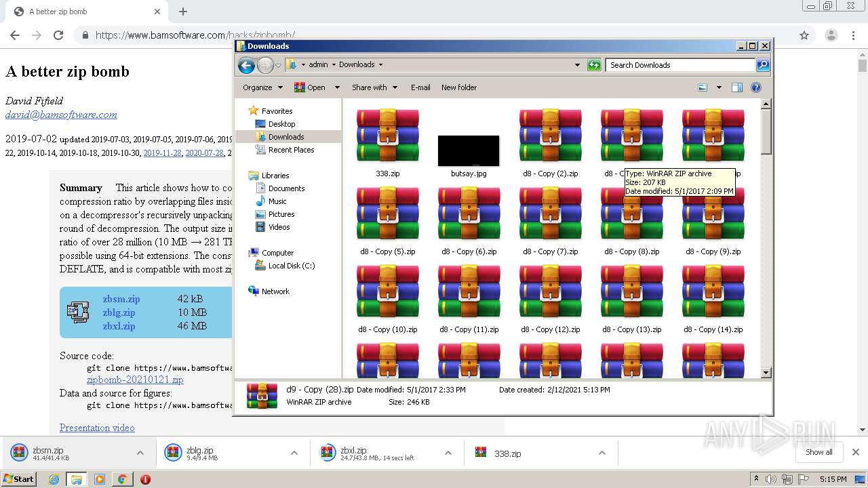Expand the admin breadcrumb arrow
Image resolution: width=868 pixels, height=488 pixels.
click(x=334, y=65)
